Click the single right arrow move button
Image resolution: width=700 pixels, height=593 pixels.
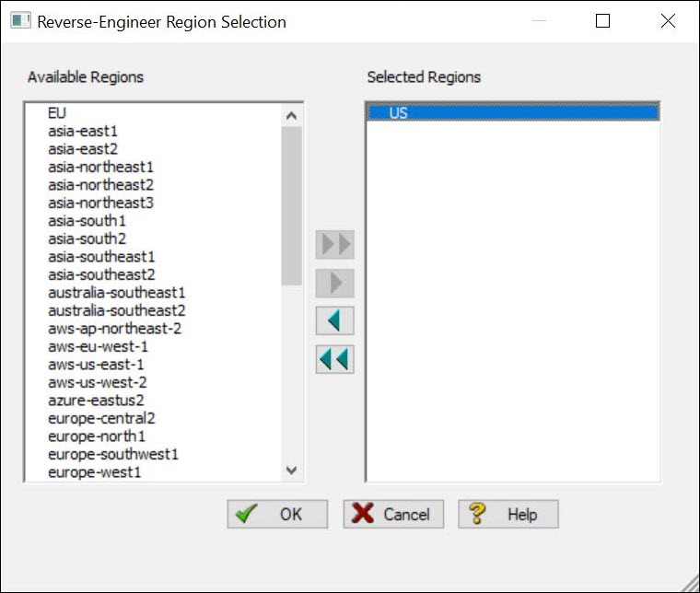pos(335,283)
